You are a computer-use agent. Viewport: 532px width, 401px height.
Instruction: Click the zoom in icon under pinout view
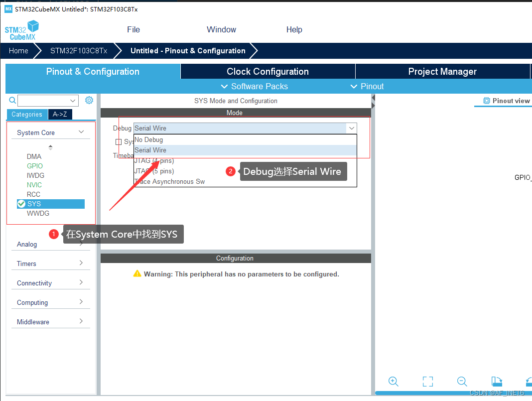click(393, 381)
